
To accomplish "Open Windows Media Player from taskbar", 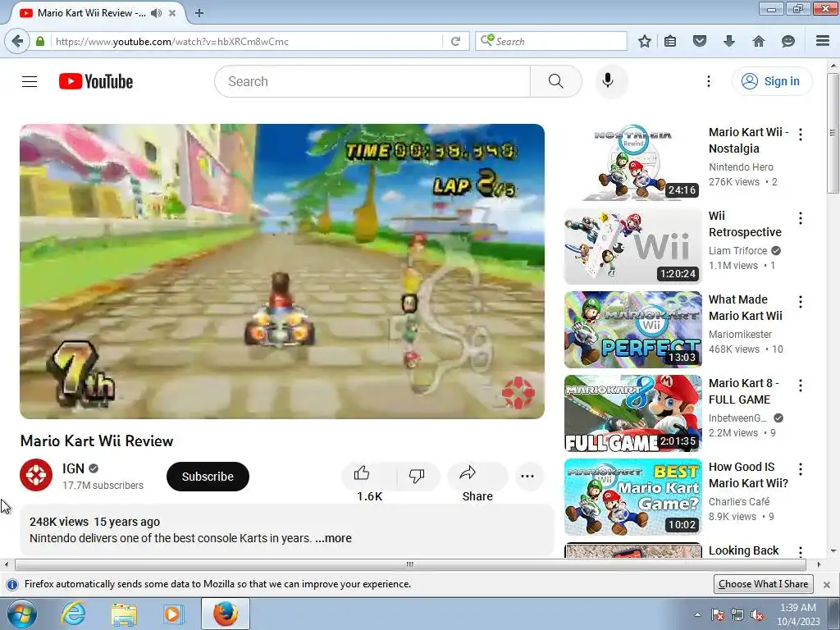I will coord(172,614).
